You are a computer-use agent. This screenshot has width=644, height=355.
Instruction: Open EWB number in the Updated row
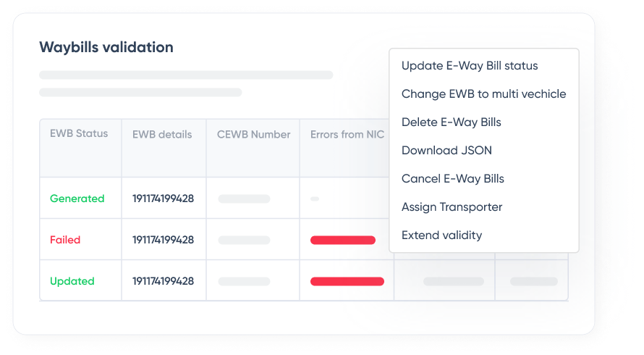(x=163, y=281)
